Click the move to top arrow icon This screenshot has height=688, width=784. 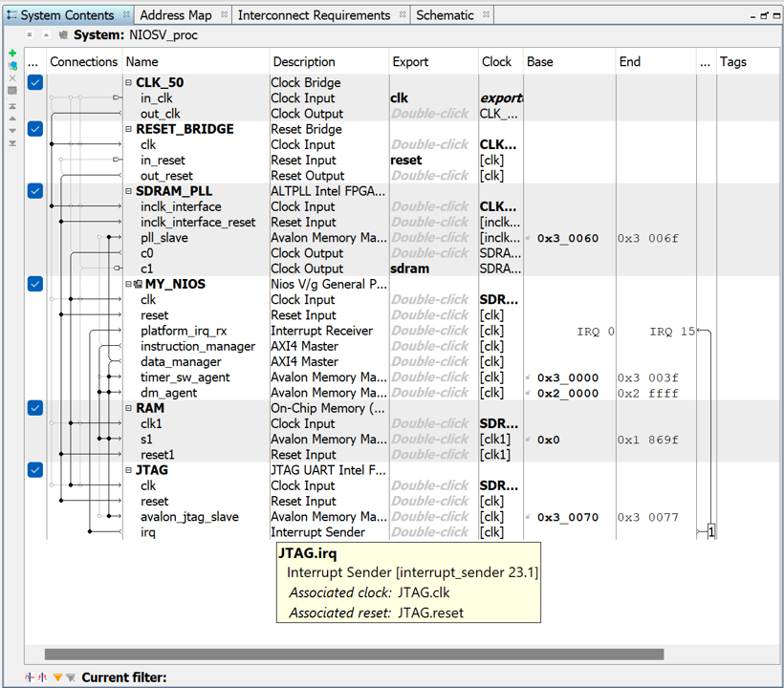(x=12, y=105)
